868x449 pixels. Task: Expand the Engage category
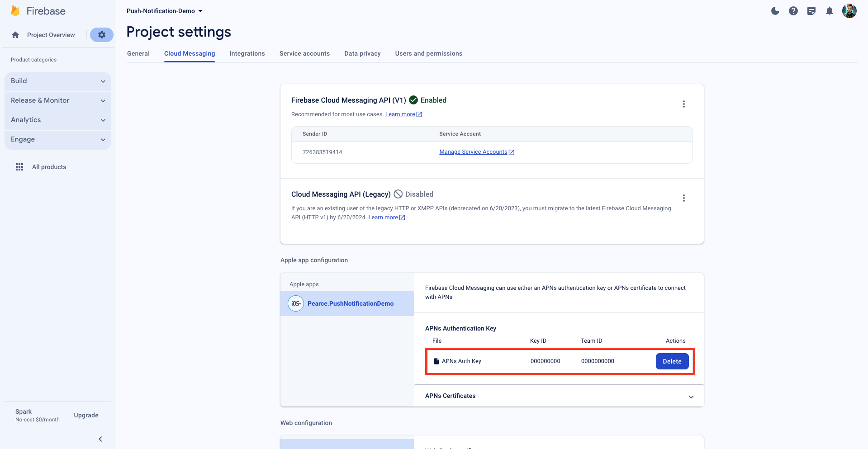58,139
